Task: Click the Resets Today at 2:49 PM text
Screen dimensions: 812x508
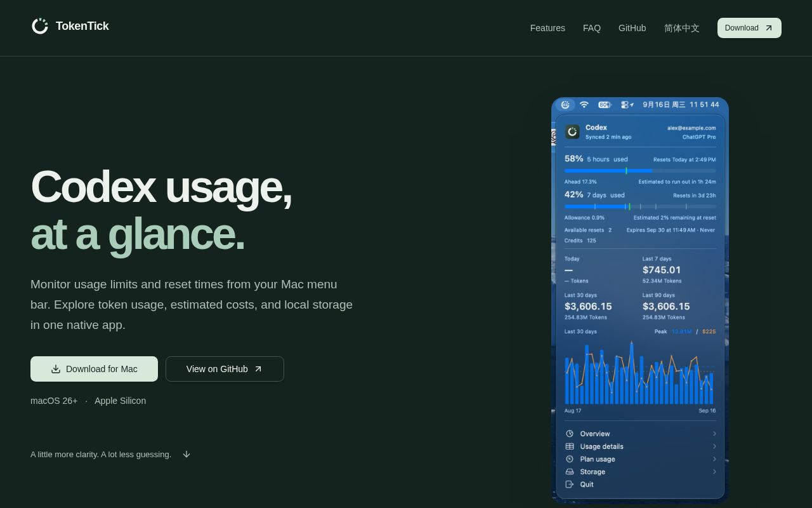Action: [x=684, y=159]
